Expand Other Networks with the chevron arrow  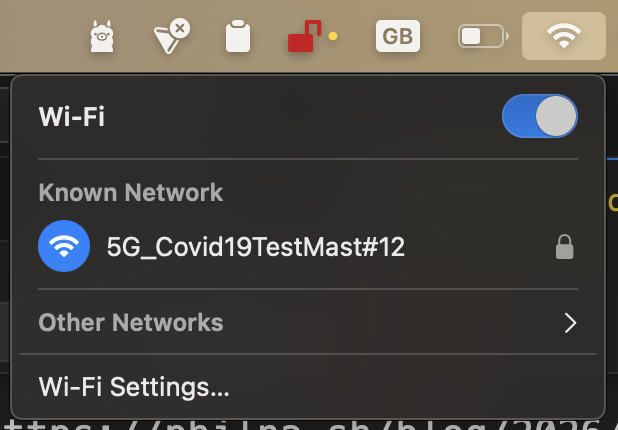point(570,323)
